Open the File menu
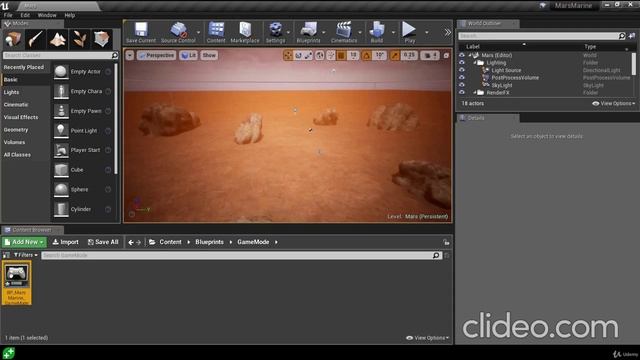This screenshot has height=360, width=640. coord(8,15)
